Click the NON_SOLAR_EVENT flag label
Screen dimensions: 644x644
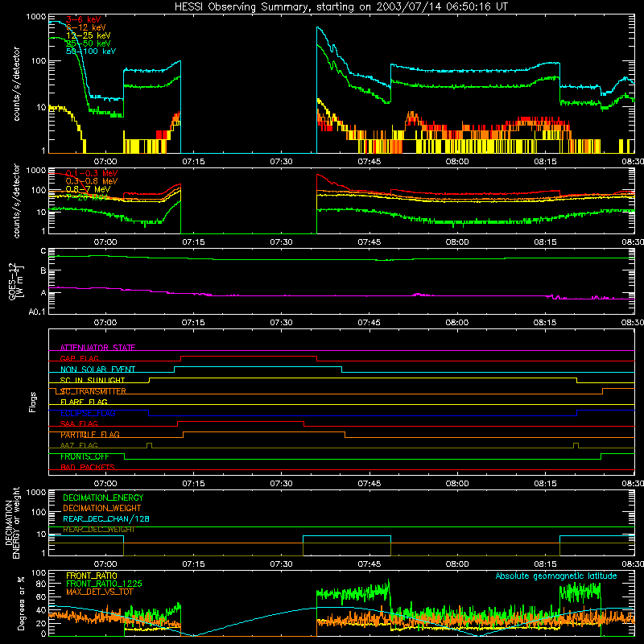coord(97,369)
